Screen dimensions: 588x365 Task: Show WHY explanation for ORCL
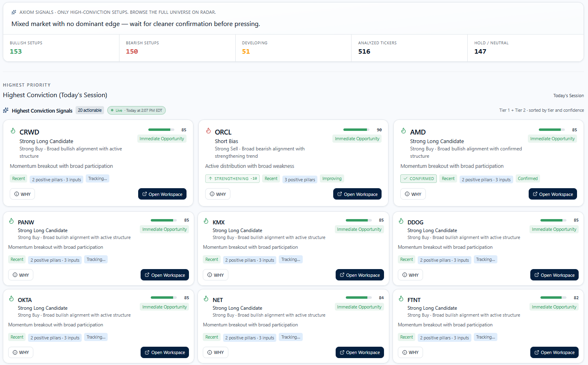218,194
